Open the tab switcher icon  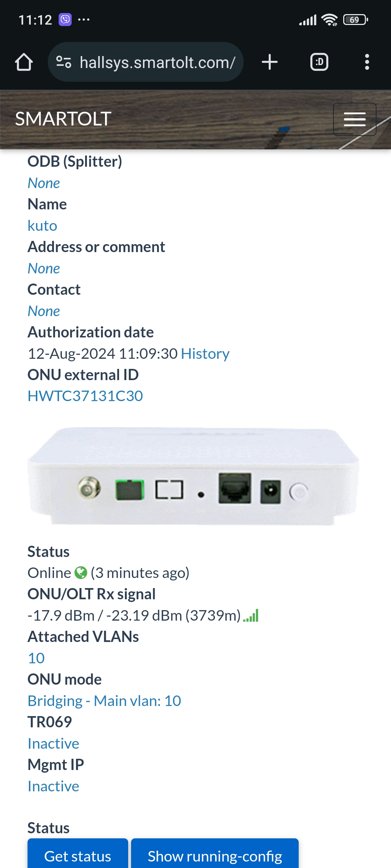pos(319,62)
